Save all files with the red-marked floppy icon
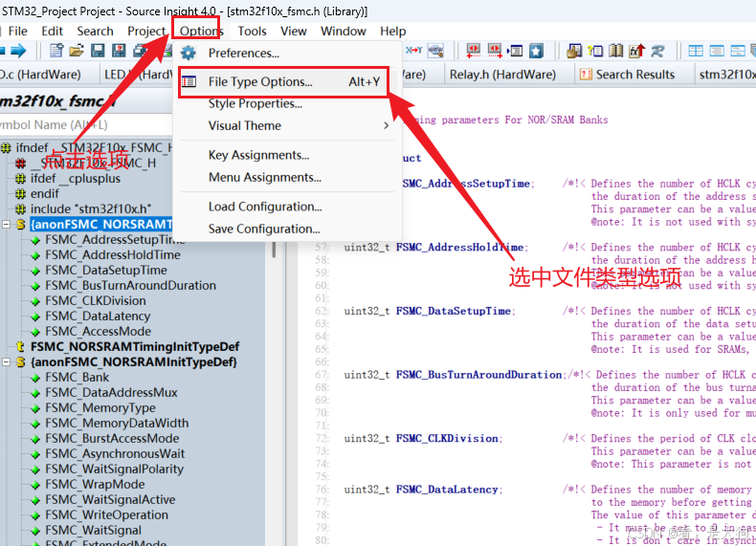This screenshot has height=546, width=756. (119, 51)
